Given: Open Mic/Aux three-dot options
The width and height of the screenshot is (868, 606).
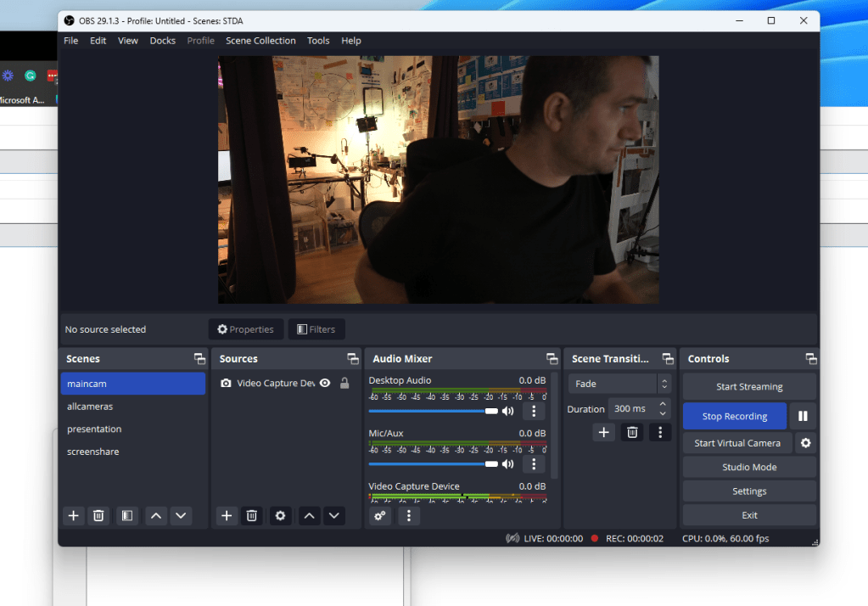Looking at the screenshot, I should pos(534,464).
